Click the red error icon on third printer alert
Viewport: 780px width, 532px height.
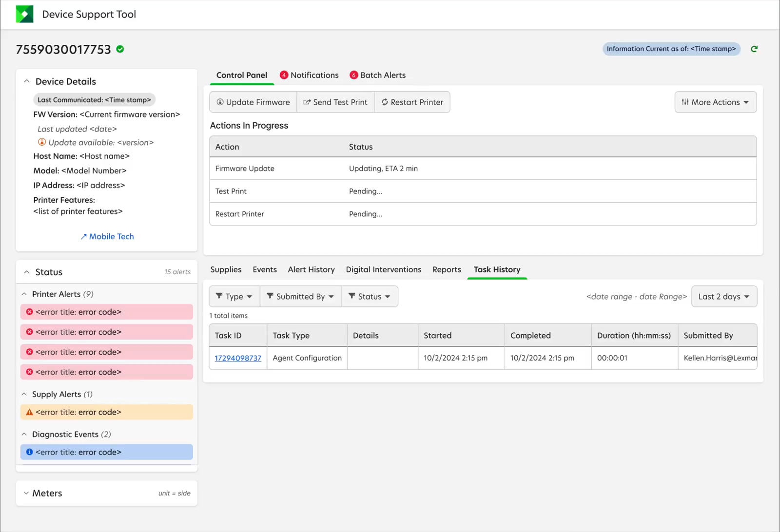click(x=29, y=352)
